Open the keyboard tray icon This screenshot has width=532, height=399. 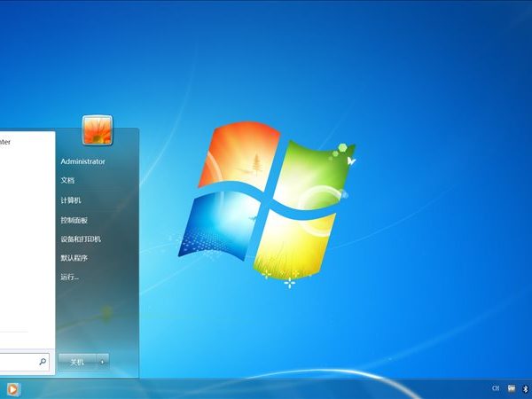[511, 389]
